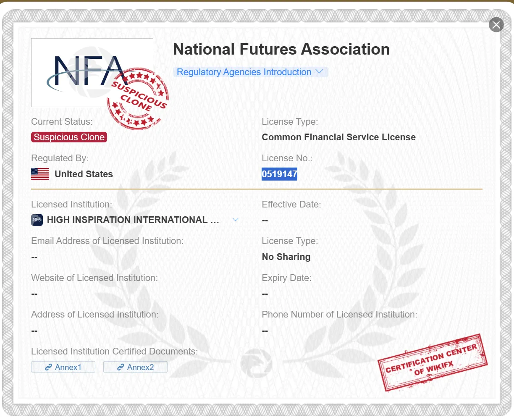This screenshot has height=420, width=514.
Task: Click Common Financial Service License text
Action: [339, 137]
